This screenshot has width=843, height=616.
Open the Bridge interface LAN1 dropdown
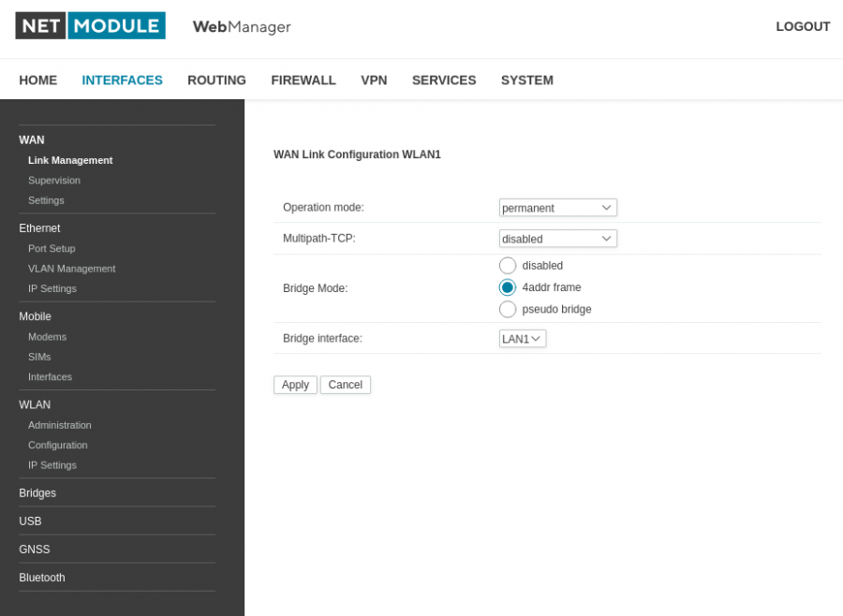click(522, 339)
